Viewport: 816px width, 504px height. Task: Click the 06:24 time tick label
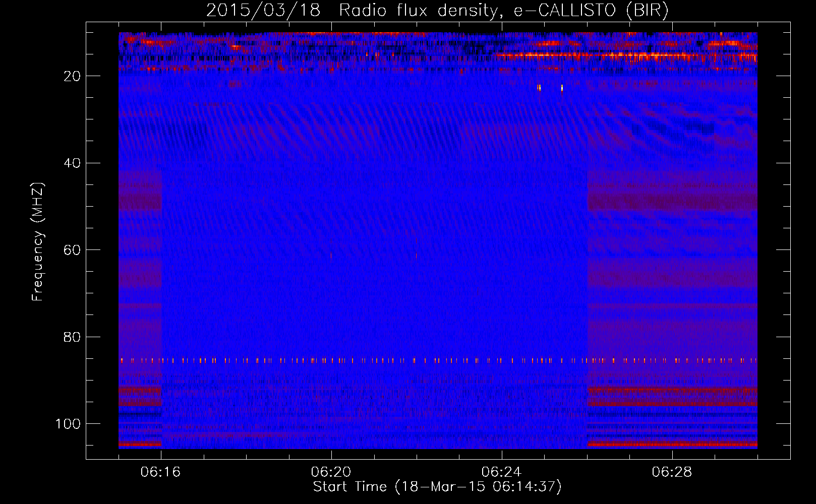(501, 472)
